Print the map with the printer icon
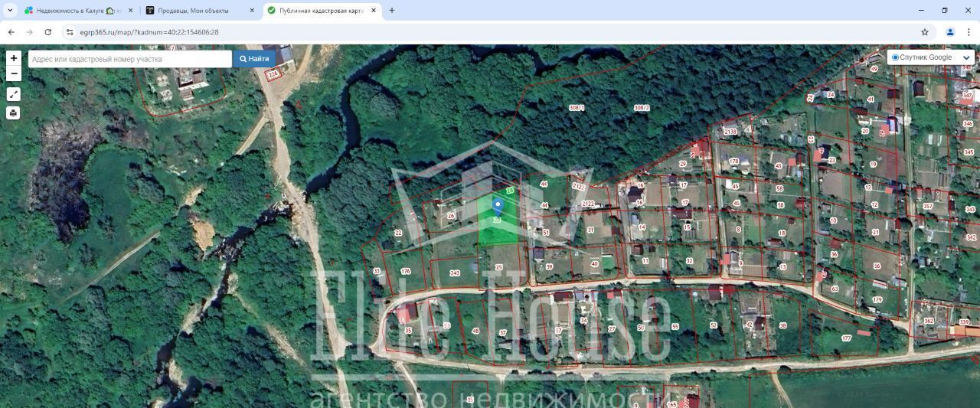980x408 pixels. (14, 113)
